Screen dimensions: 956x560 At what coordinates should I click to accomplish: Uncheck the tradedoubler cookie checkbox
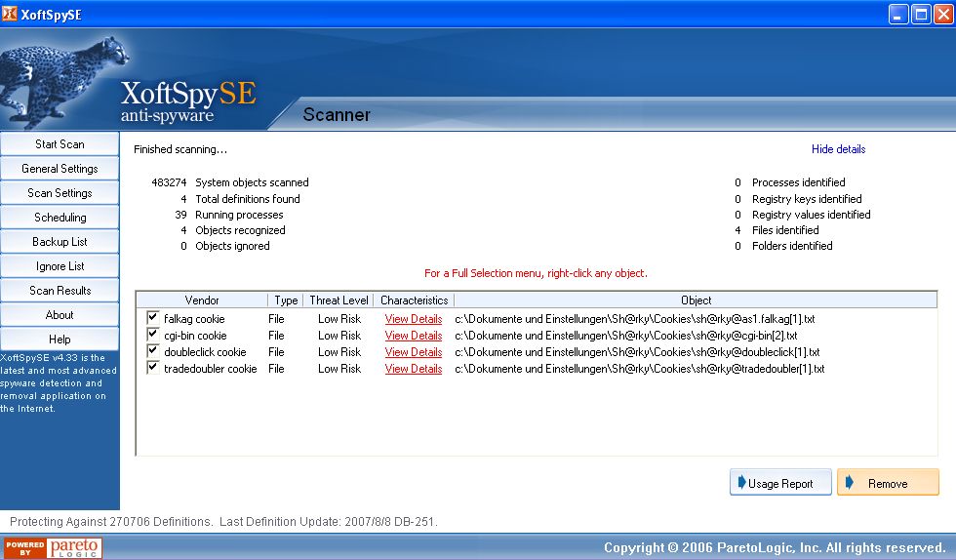[152, 368]
